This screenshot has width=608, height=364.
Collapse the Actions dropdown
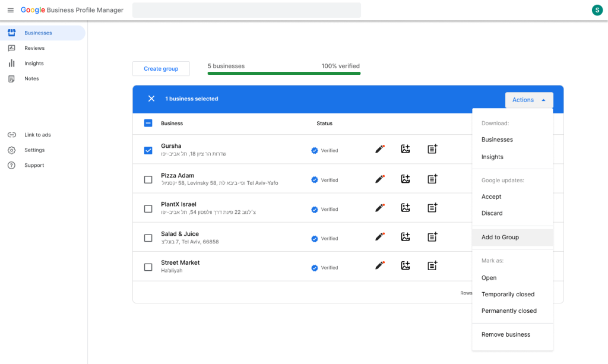tap(529, 100)
